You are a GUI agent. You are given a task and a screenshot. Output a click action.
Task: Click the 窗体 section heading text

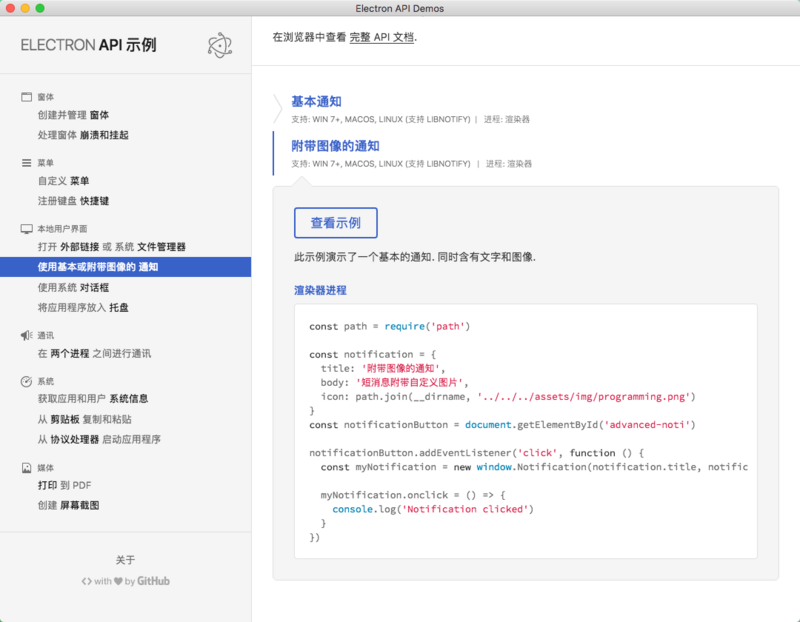click(x=46, y=97)
